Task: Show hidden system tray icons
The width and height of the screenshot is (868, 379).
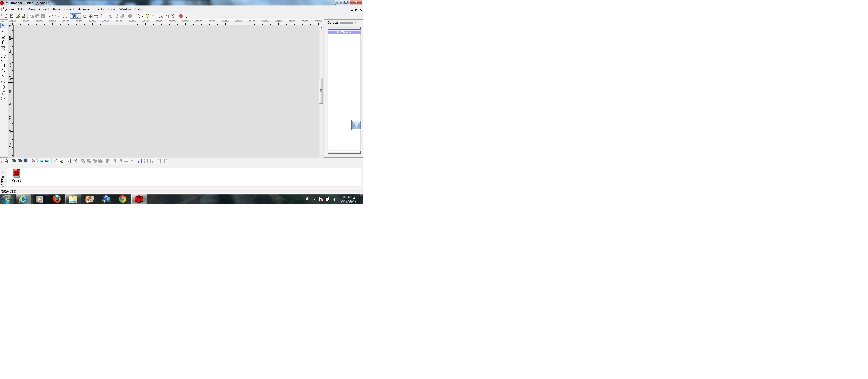Action: click(315, 199)
